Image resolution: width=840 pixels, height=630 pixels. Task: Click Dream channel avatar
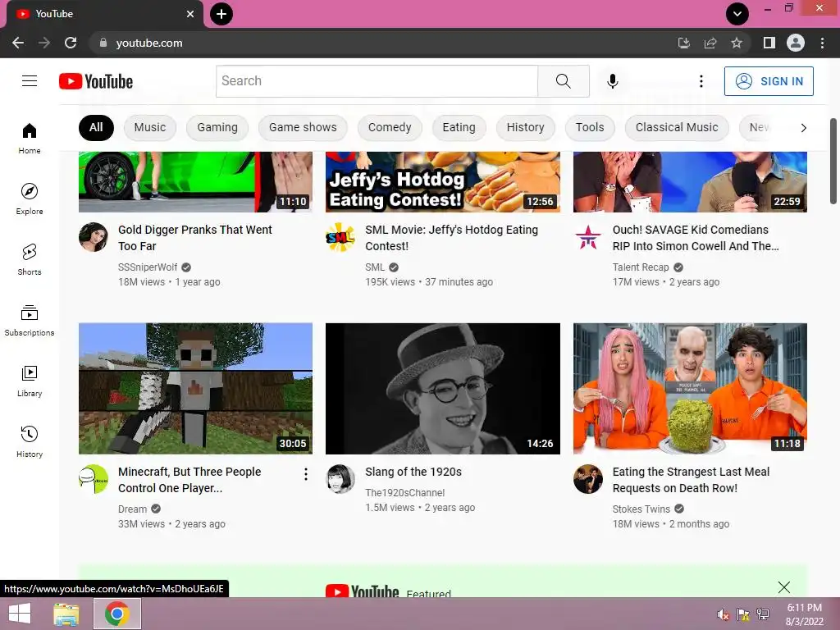94,479
